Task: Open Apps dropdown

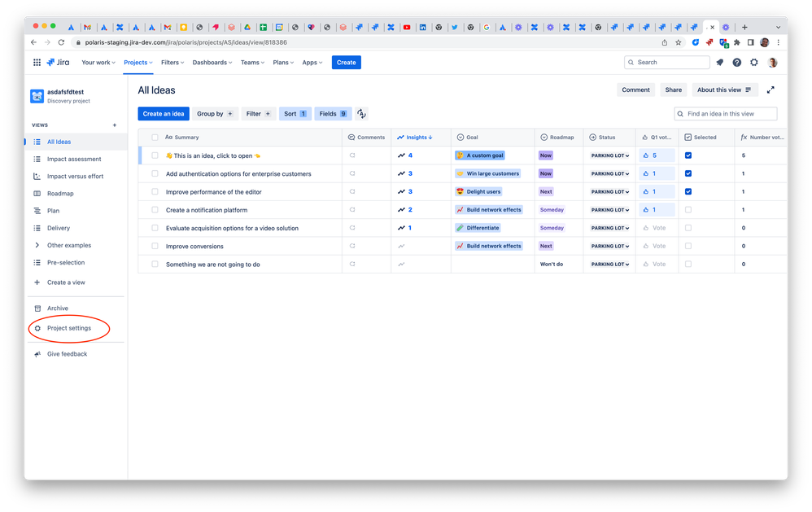Action: (x=312, y=62)
